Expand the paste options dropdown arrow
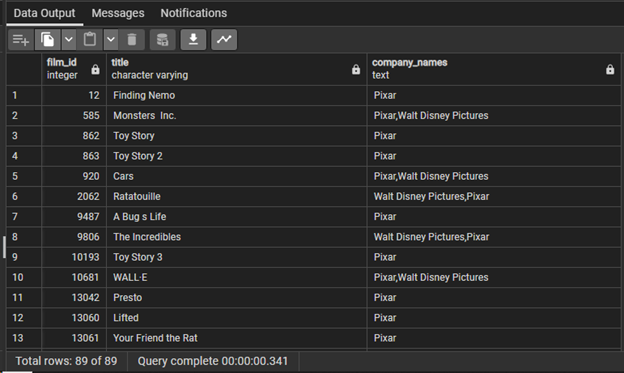 (111, 39)
